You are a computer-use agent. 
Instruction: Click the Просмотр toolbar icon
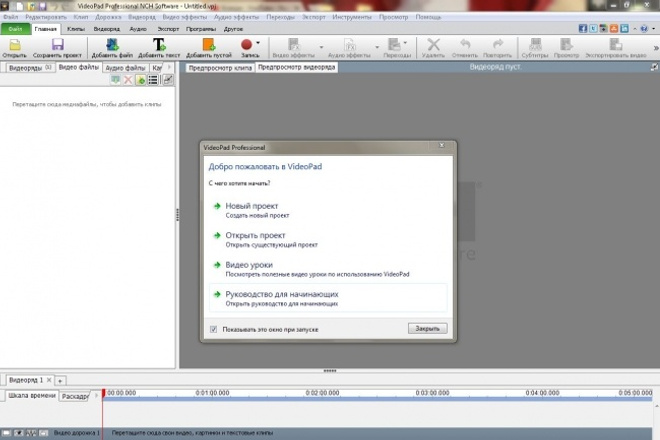[566, 48]
